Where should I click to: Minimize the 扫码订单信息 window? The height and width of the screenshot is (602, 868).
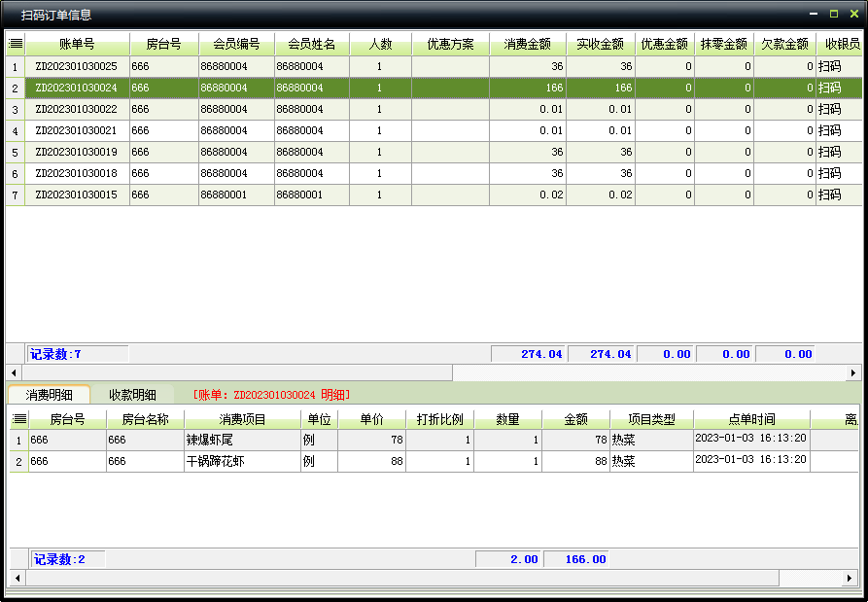(814, 14)
